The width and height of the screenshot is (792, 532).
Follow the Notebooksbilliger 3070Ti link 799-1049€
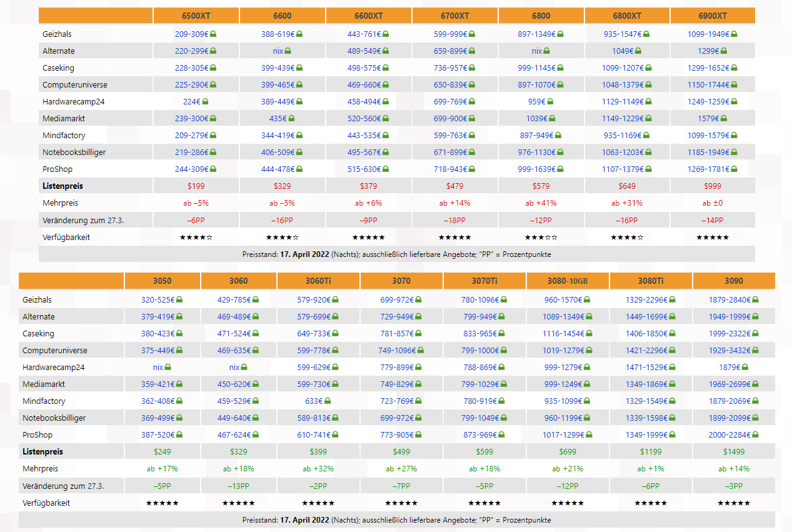tap(480, 418)
